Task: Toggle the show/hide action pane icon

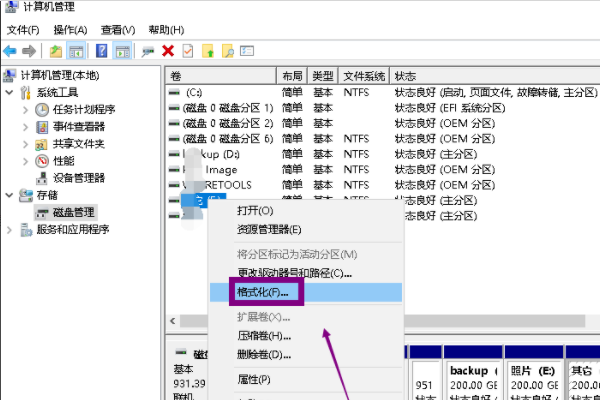Action: [122, 51]
